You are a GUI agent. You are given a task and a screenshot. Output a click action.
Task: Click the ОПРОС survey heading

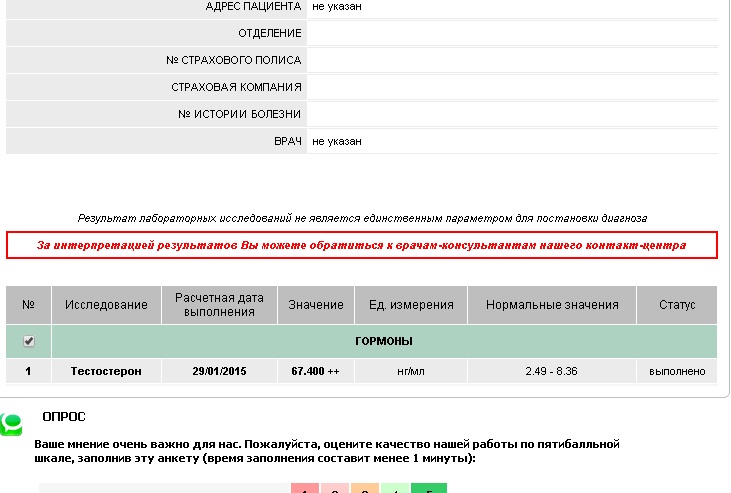(64, 416)
